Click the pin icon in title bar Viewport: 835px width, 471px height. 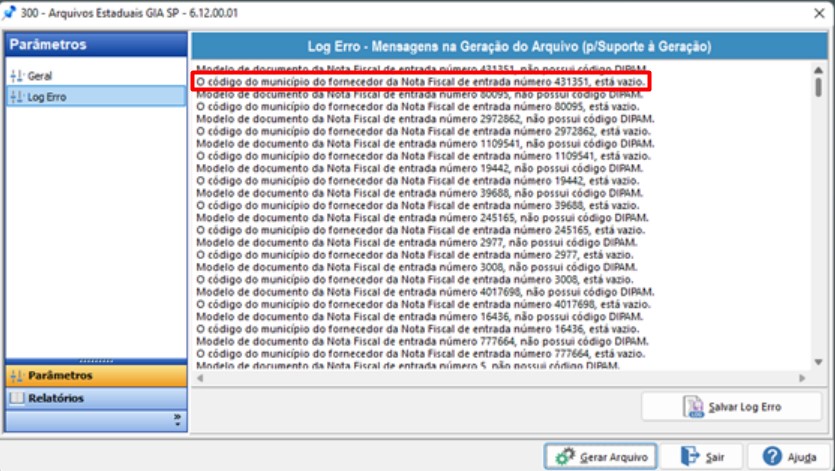coord(10,12)
